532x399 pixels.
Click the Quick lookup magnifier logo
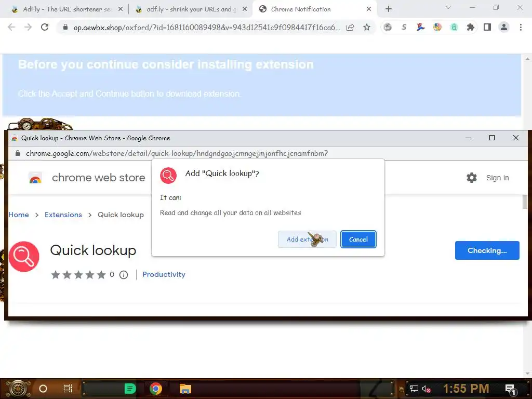[x=24, y=257]
